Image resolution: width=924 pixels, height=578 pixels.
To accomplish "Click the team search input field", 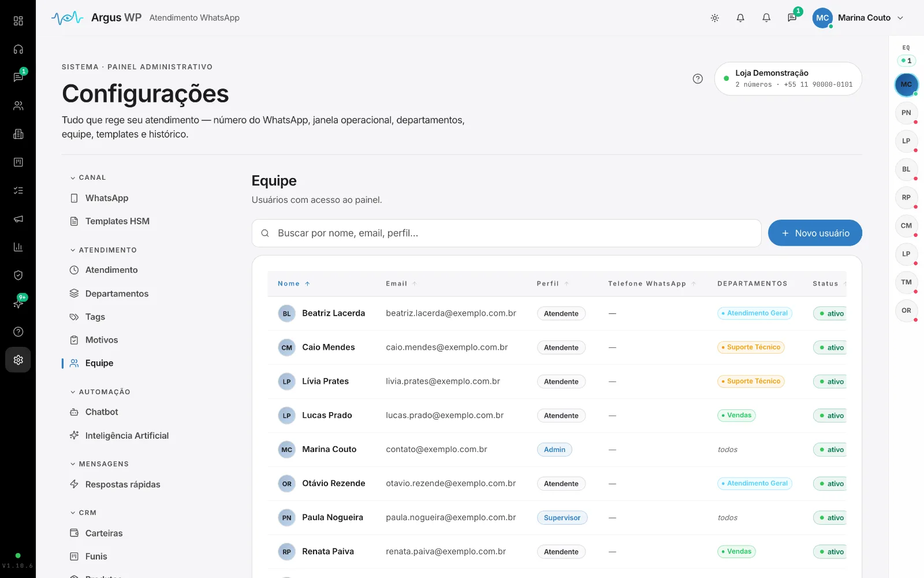I will 506,233.
